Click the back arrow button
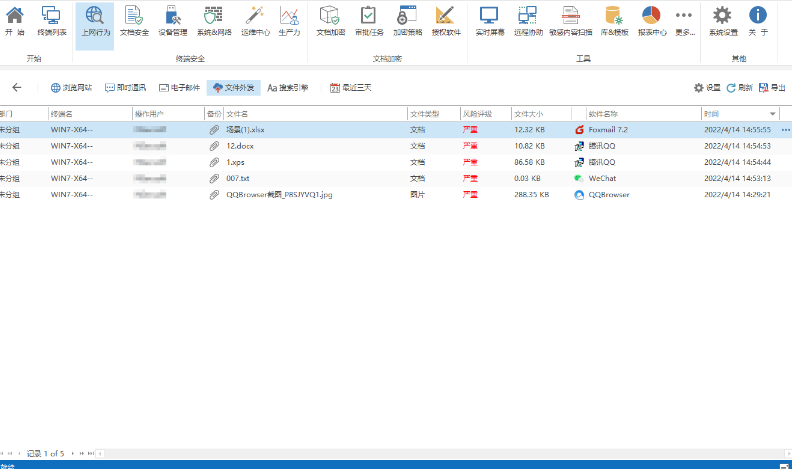 16,88
